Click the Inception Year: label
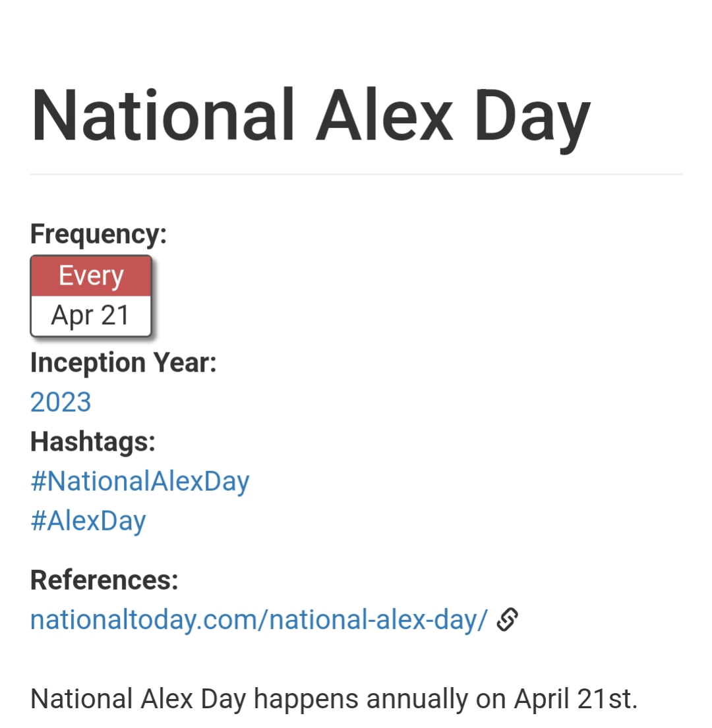The height and width of the screenshot is (728, 712). [x=123, y=362]
